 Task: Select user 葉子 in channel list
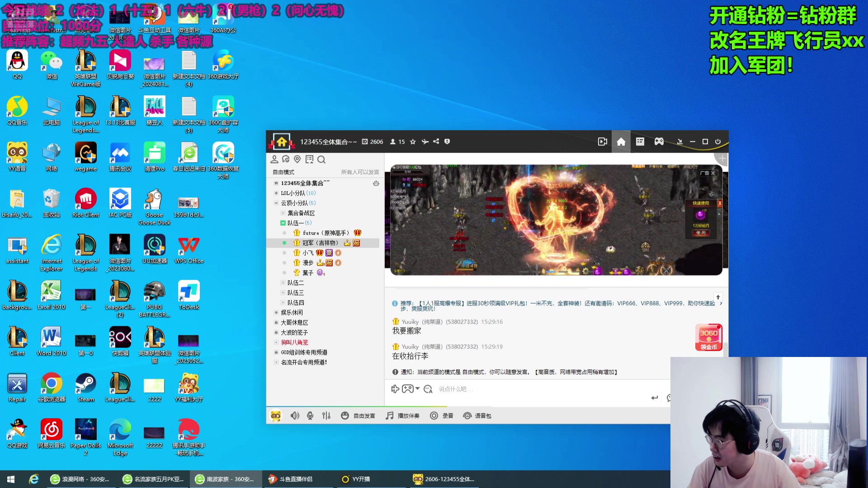pos(308,273)
